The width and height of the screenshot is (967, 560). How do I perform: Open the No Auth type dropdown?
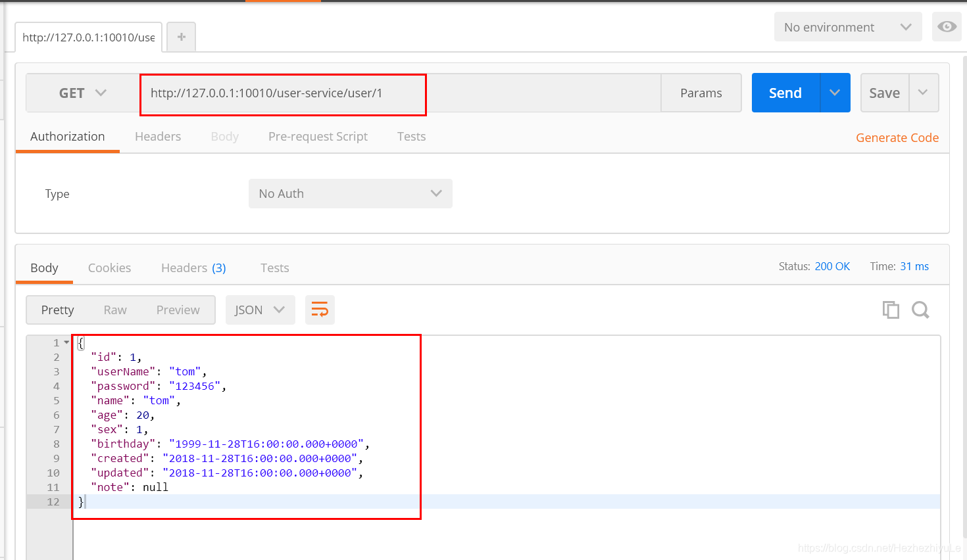pyautogui.click(x=351, y=193)
